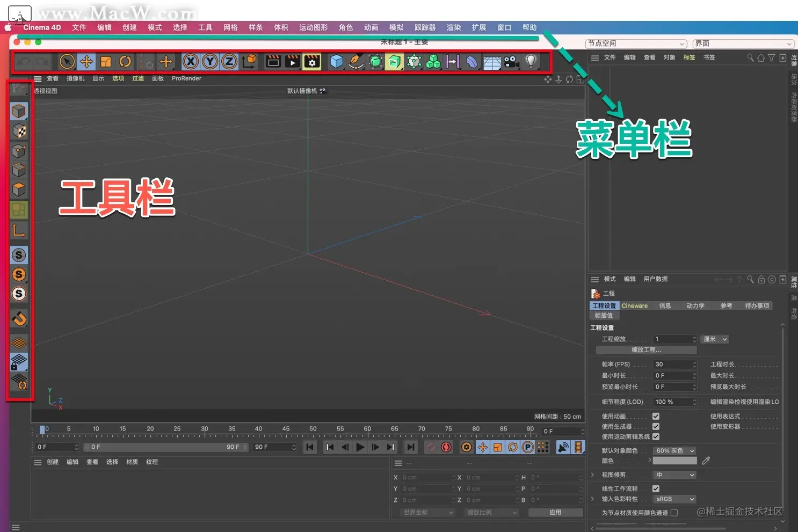
Task: Uncheck the 使用动画 checkbox
Action: click(656, 417)
